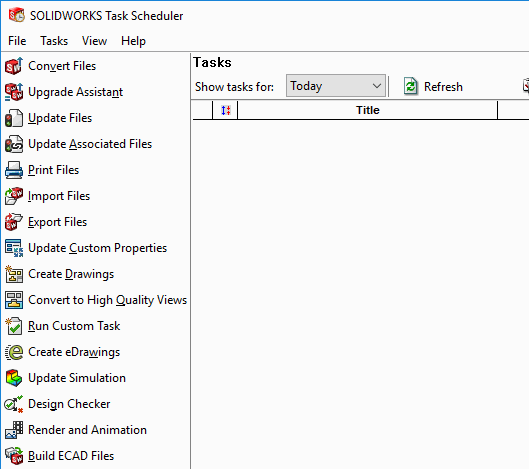Select the Run Custom Task label
The width and height of the screenshot is (529, 469).
(74, 326)
